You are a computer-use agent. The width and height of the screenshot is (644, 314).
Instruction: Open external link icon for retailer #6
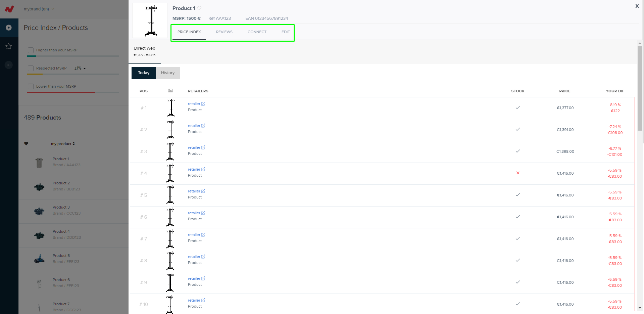[203, 213]
